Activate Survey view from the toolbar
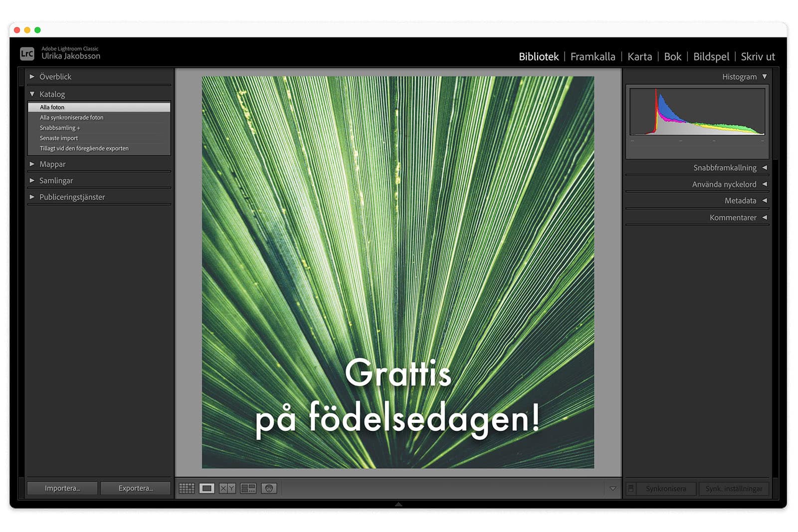Screen dimensions: 798x532 tap(248, 488)
